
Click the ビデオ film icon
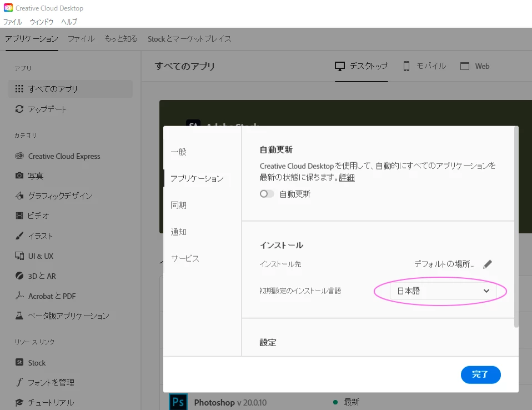[x=19, y=216]
